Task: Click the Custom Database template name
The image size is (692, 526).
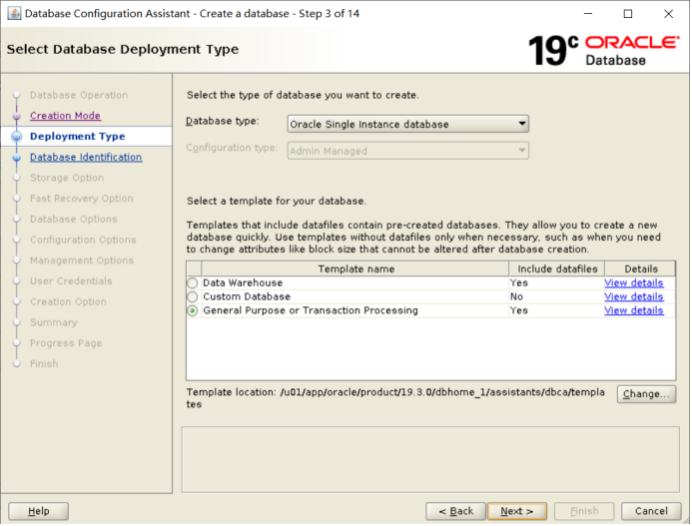Action: coord(247,297)
